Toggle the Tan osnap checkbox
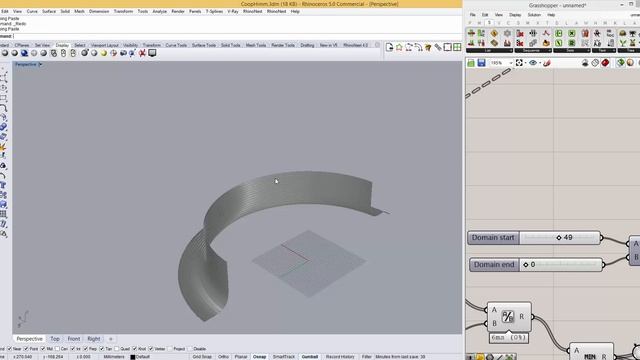 click(x=102, y=349)
